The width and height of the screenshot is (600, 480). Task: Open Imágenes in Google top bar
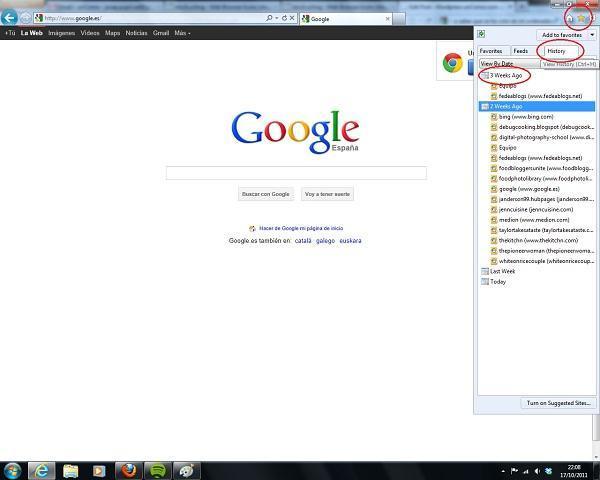62,33
